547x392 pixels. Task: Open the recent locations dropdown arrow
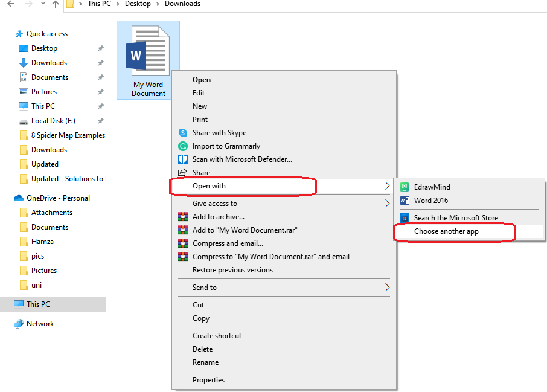[x=43, y=4]
